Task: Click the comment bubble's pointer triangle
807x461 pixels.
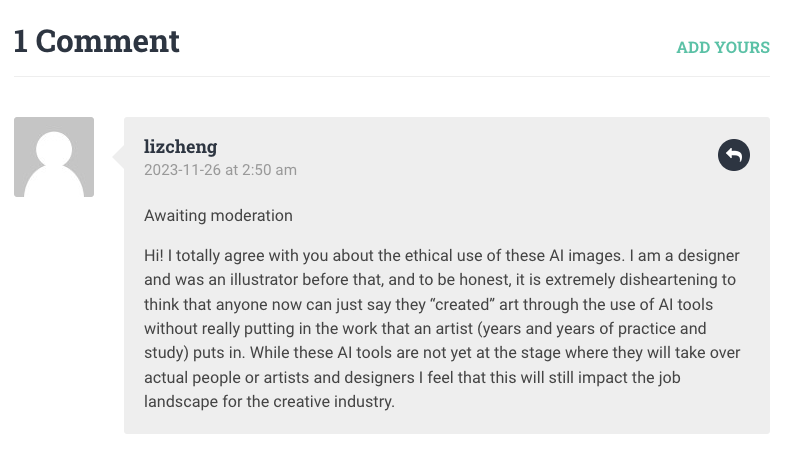Action: click(x=118, y=157)
